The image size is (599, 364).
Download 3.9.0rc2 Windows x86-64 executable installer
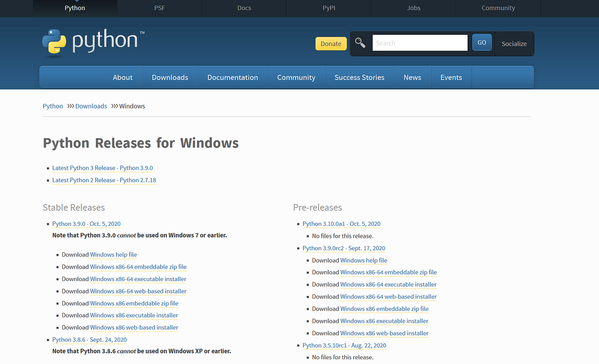pyautogui.click(x=388, y=284)
